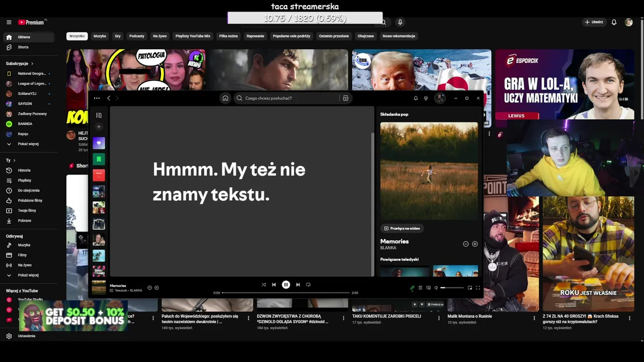Expand Odkrywaj 'Pokaż więcej'

pyautogui.click(x=29, y=275)
